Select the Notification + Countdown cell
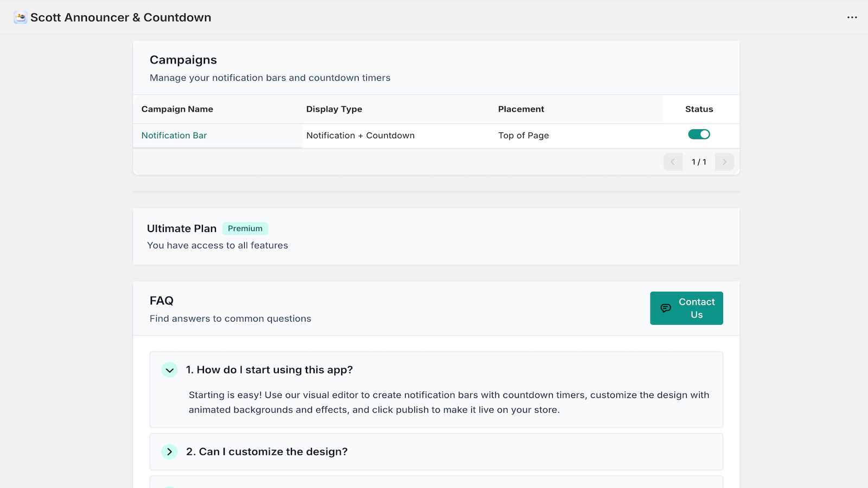Image resolution: width=868 pixels, height=488 pixels. click(x=360, y=136)
